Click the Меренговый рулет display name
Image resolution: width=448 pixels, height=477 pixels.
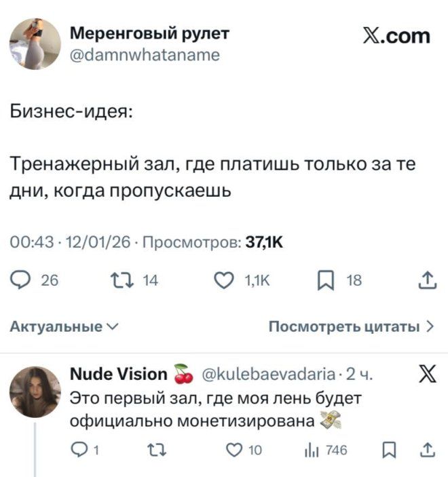(150, 33)
